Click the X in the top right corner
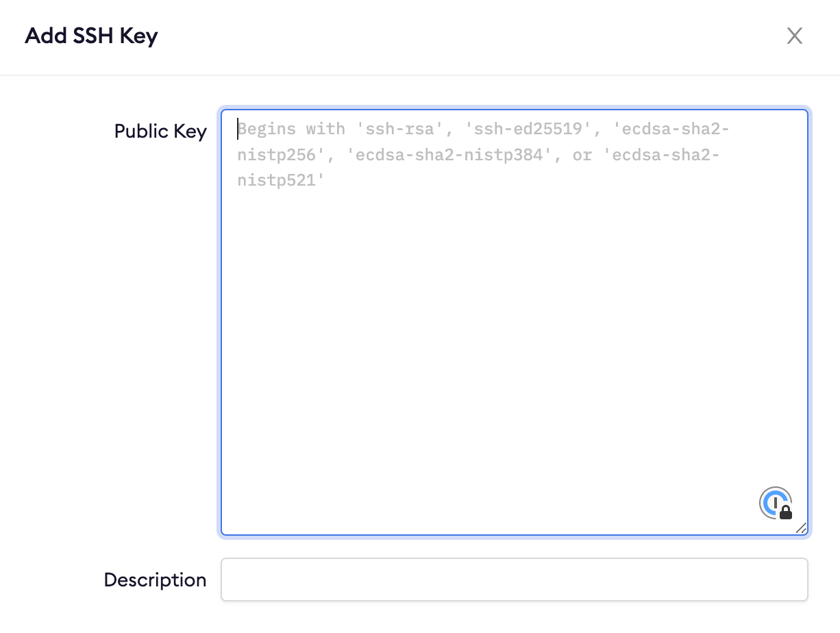The height and width of the screenshot is (633, 840). 794,36
